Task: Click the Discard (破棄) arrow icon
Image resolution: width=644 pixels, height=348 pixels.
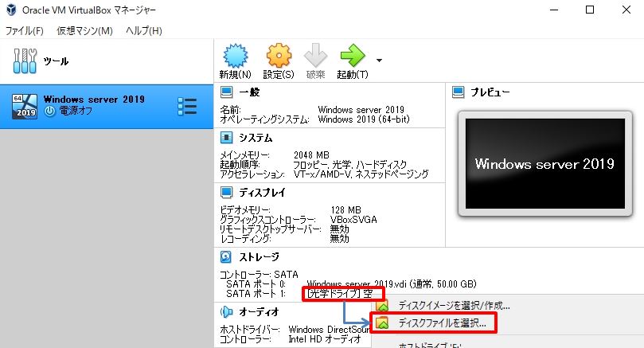Action: 315,56
